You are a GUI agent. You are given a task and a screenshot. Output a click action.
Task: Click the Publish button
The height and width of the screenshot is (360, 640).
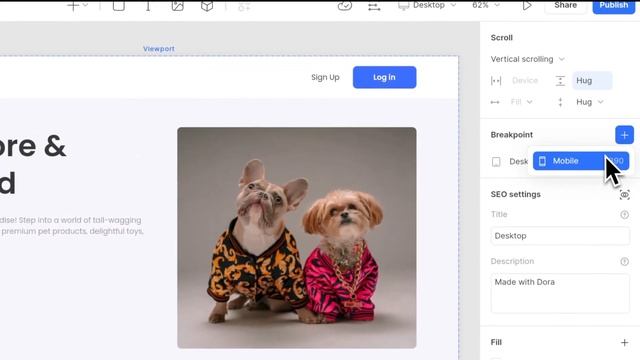(x=613, y=6)
